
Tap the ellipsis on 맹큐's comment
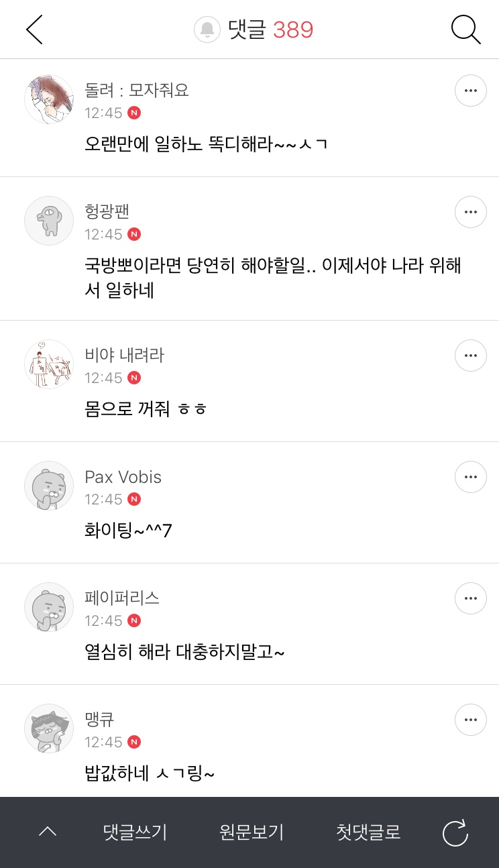click(470, 720)
